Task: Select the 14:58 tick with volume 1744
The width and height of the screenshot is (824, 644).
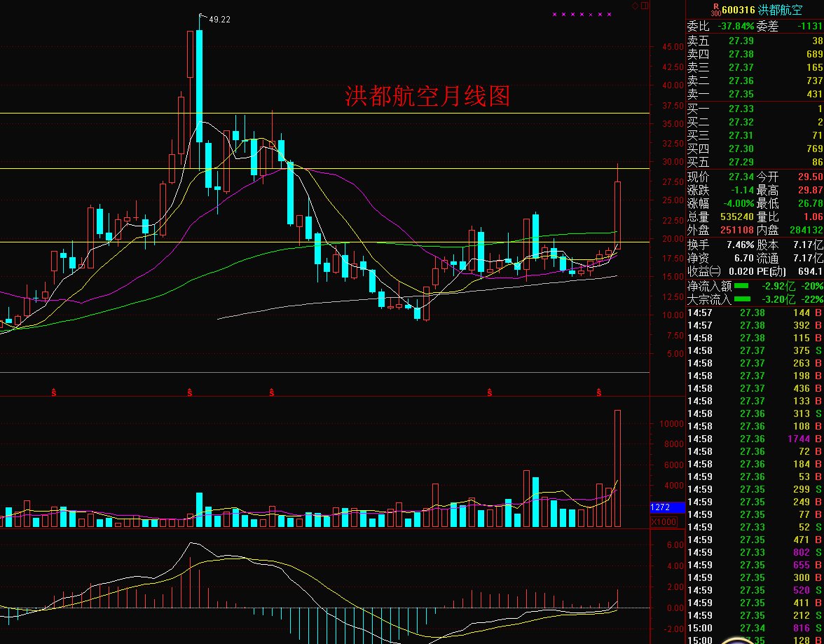Action: tap(755, 439)
